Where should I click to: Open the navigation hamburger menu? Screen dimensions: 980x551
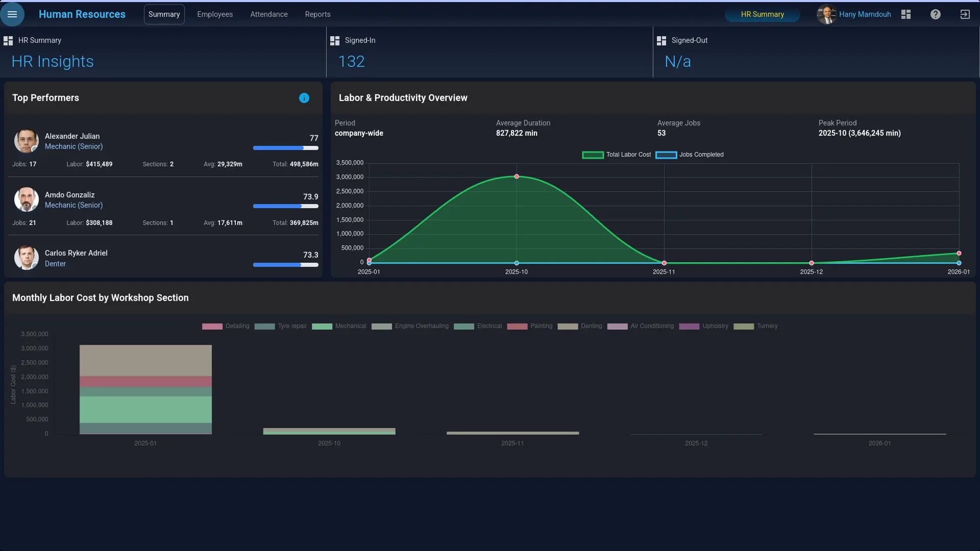13,14
